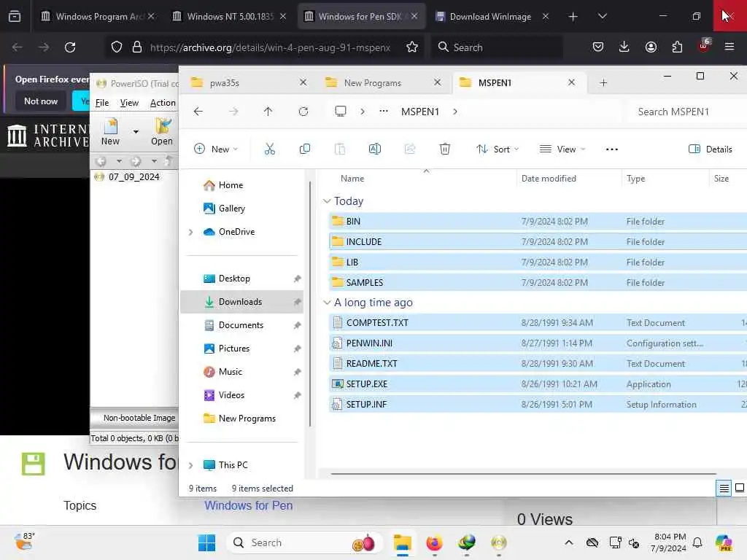Open the See more (three dots) toolbar menu
This screenshot has width=747, height=560.
612,149
